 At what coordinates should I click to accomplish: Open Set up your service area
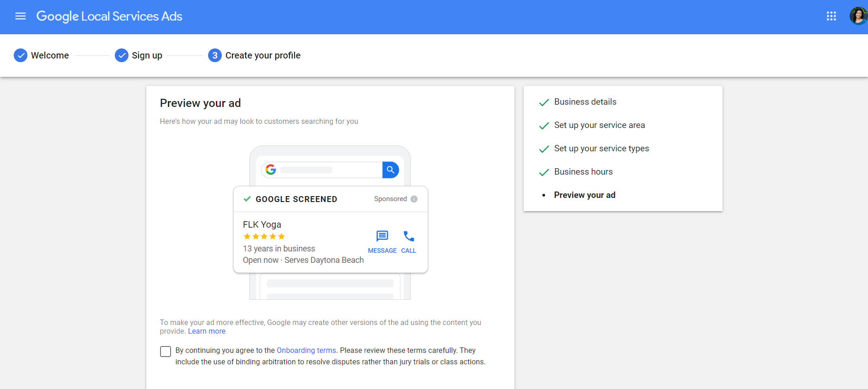click(x=599, y=125)
